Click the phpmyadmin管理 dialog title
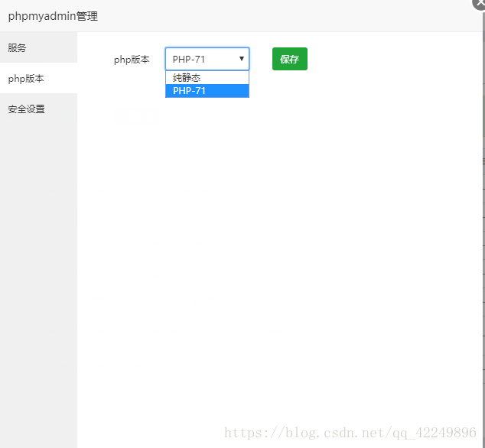 tap(53, 16)
